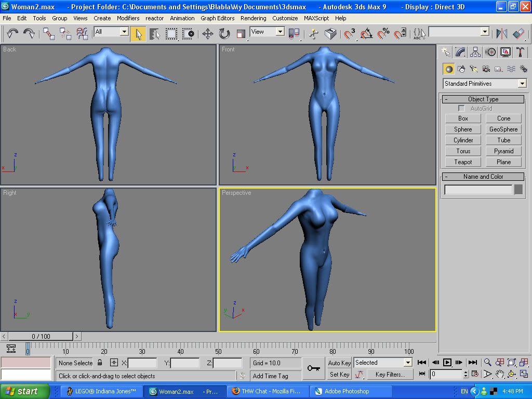Open Edit Named Selection Sets
The width and height of the screenshot is (532, 399).
pos(419,34)
